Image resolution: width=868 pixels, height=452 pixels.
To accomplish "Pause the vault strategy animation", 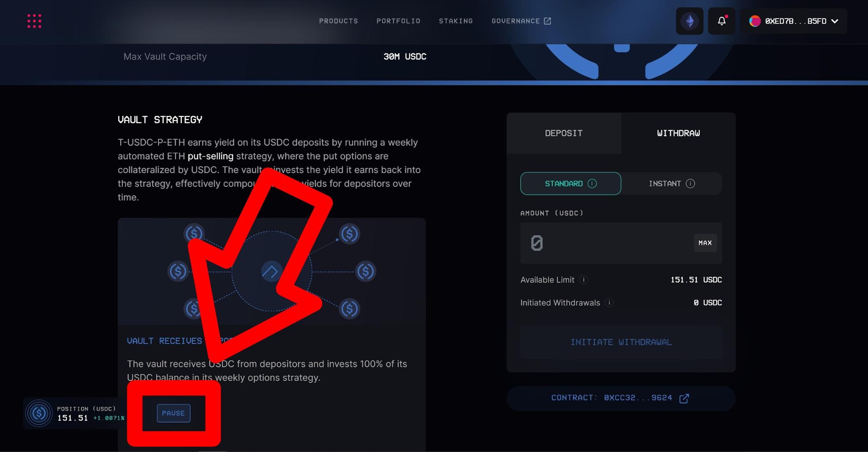I will tap(173, 413).
